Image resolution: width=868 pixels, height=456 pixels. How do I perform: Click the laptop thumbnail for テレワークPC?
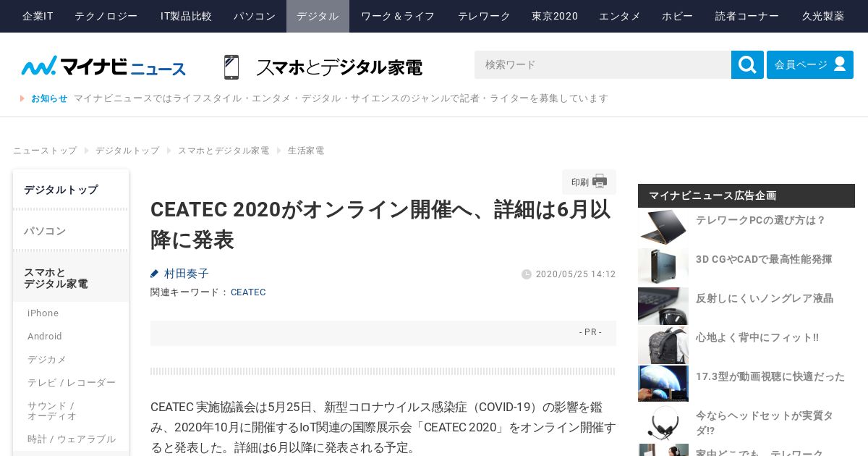coord(663,227)
